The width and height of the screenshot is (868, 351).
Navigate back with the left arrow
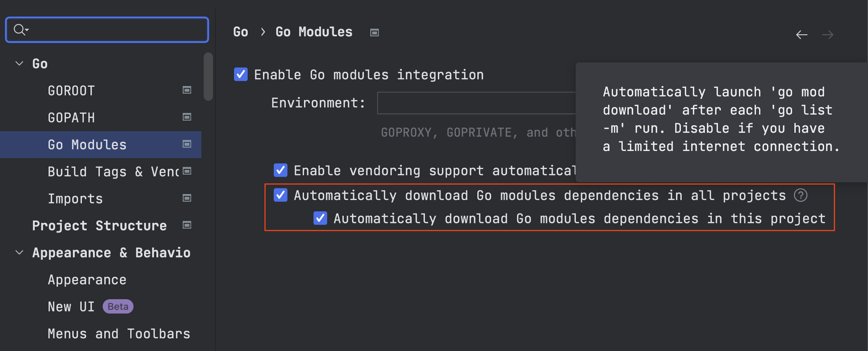pyautogui.click(x=802, y=35)
